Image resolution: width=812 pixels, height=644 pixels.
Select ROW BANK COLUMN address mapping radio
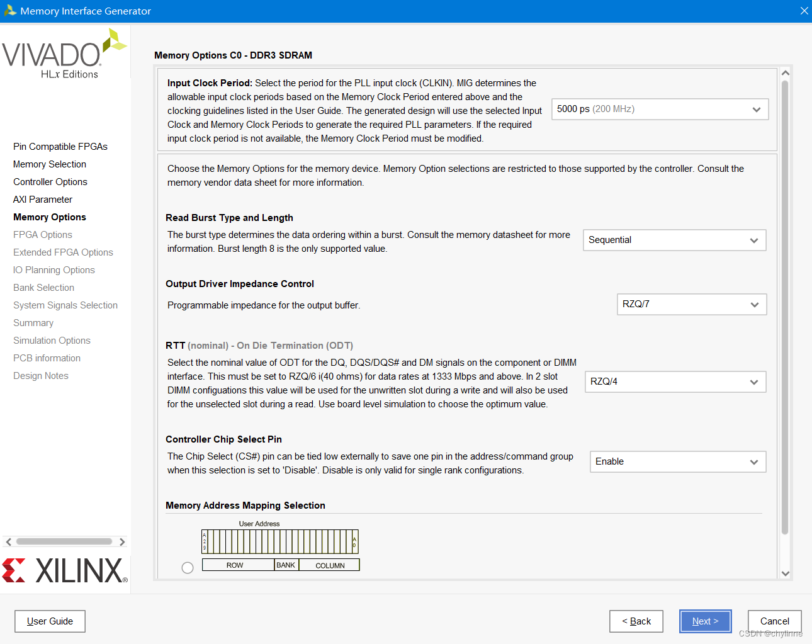[x=188, y=568]
